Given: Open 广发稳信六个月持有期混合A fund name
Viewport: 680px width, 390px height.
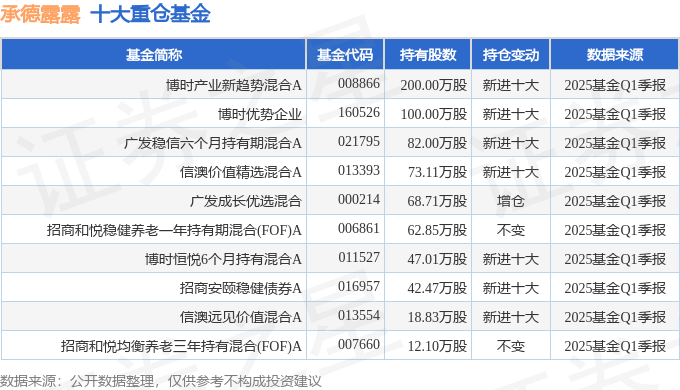Looking at the screenshot, I should pyautogui.click(x=212, y=143).
